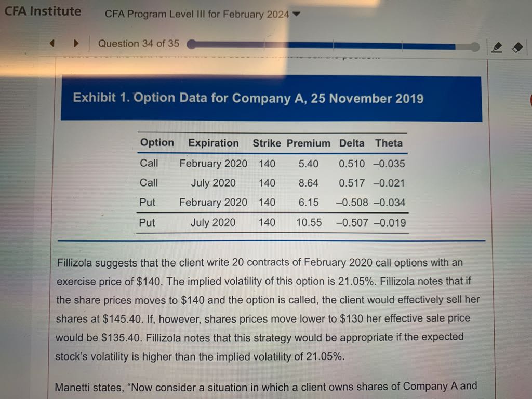This screenshot has width=532, height=399.
Task: Click the CFA Program Level III title
Action: click(x=197, y=14)
